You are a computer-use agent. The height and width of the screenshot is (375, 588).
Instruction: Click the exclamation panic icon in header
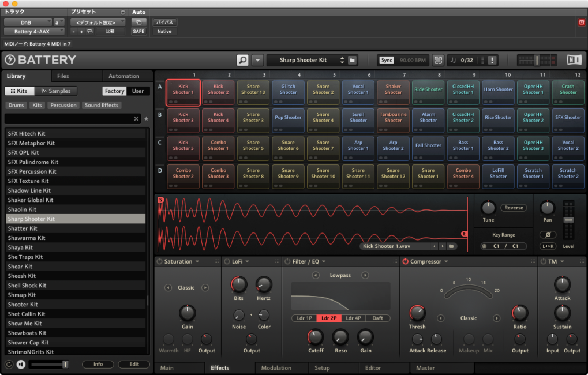[492, 60]
